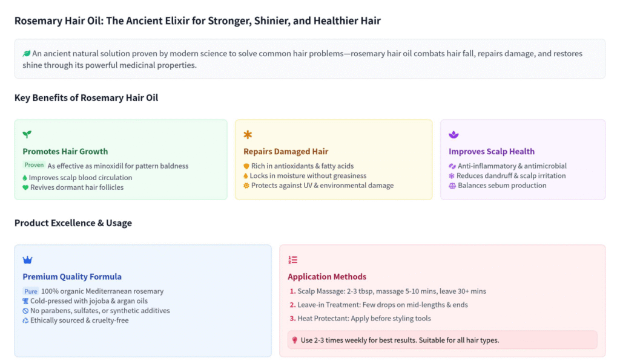Click the lightbulb icon in the usage tip
Viewport: 620px width, 364px height.
(295, 340)
